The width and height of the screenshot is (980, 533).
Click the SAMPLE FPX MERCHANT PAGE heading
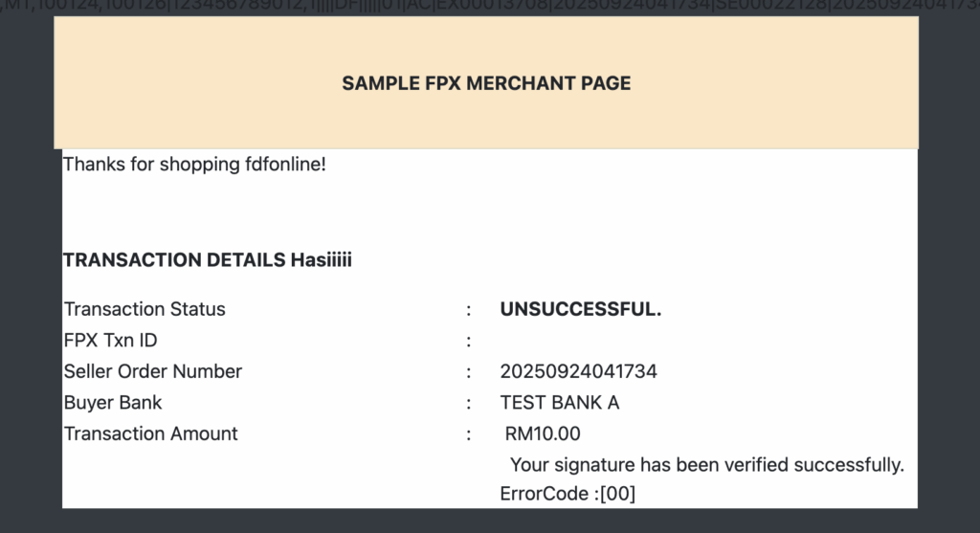coord(486,83)
